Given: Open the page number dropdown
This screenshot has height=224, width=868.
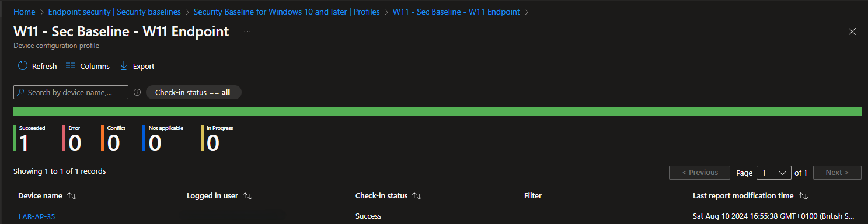Looking at the screenshot, I should pos(774,173).
